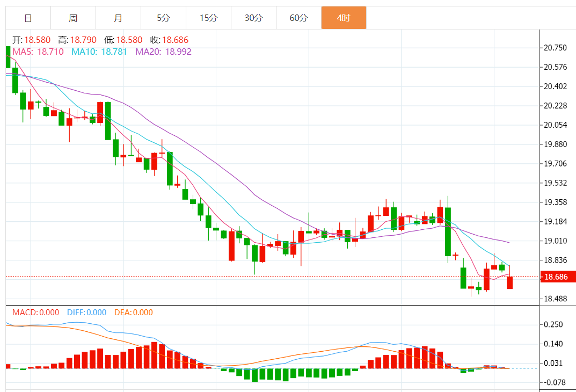Switch to the 日 daily chart tab
Image resolution: width=576 pixels, height=392 pixels.
[28, 18]
